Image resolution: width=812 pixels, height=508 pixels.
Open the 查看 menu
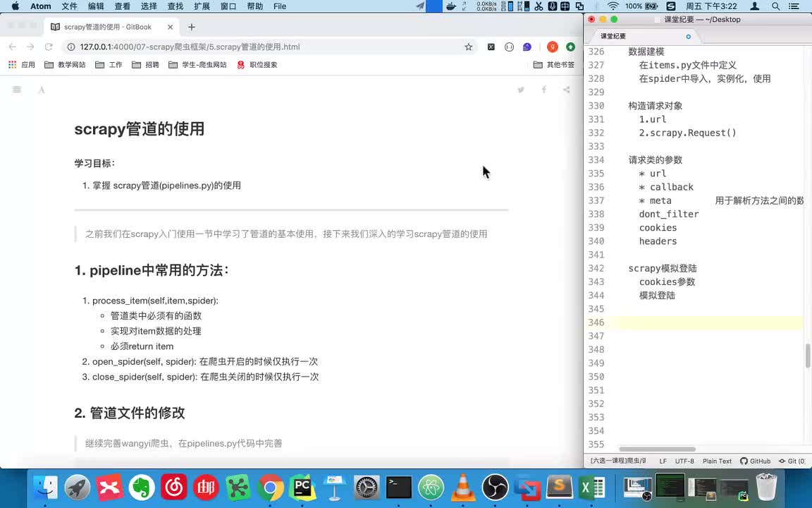tap(122, 6)
